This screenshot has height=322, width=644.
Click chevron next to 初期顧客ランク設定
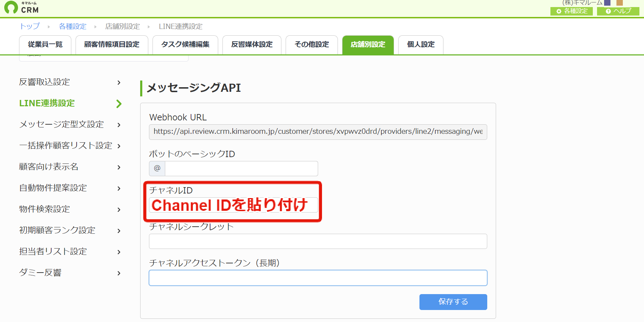coord(119,231)
